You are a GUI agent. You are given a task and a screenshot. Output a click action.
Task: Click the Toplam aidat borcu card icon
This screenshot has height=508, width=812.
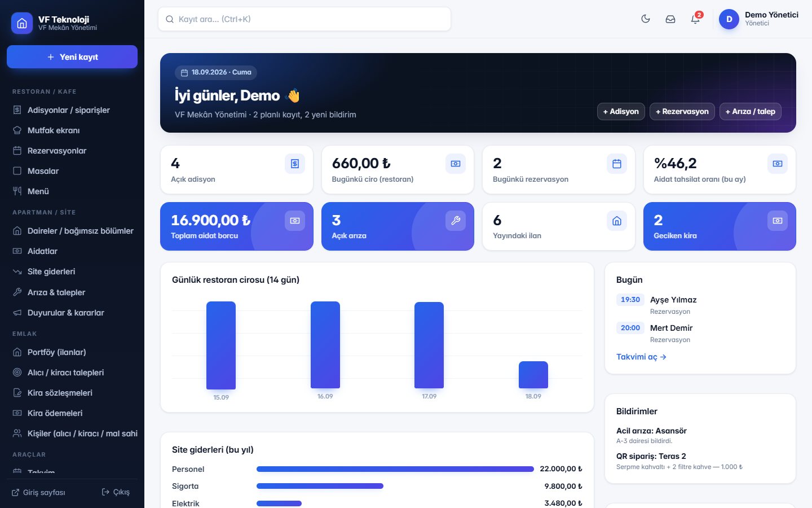(295, 221)
